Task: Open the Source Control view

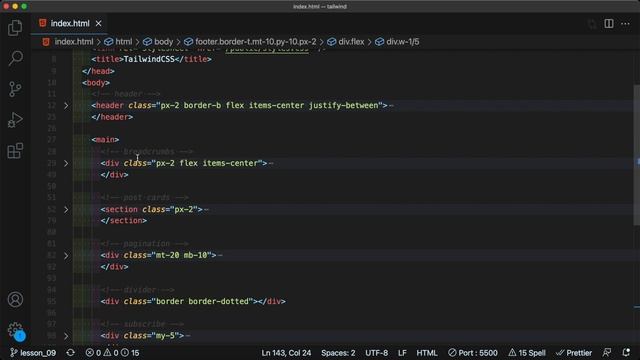Action: click(x=15, y=89)
